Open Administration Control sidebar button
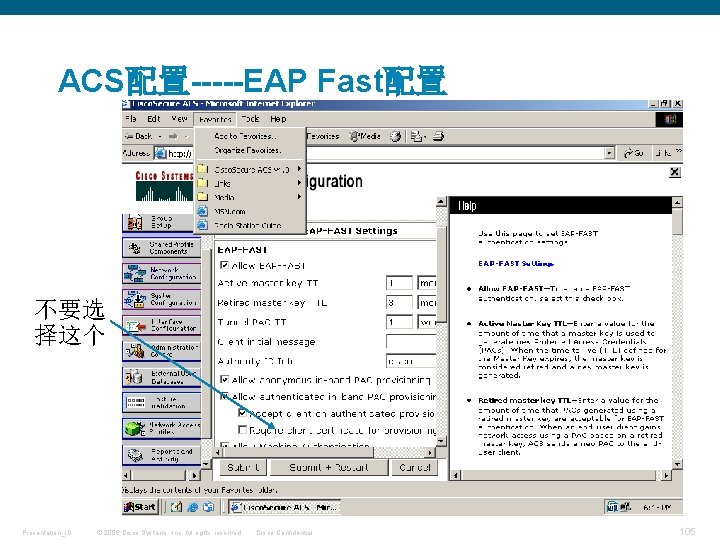Viewport: 720px width, 540px height. tap(162, 351)
